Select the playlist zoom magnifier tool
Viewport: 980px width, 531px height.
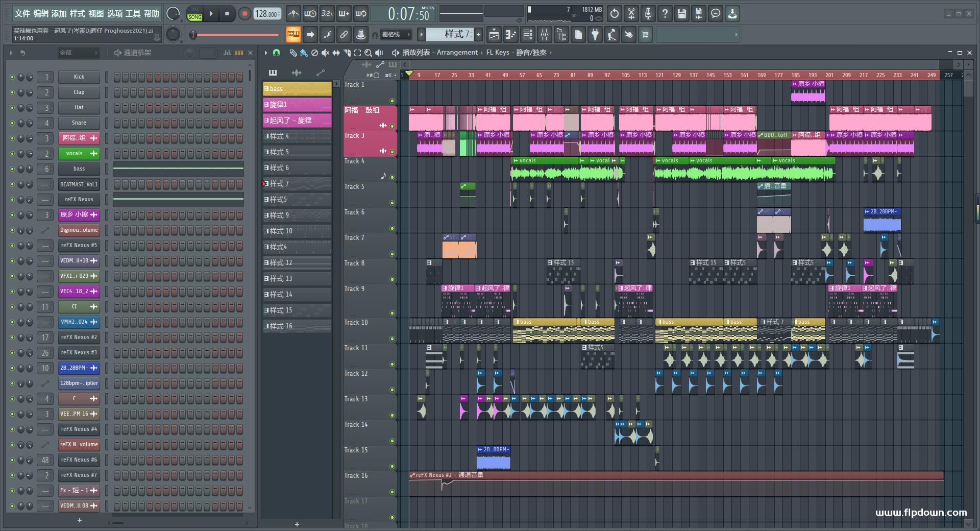click(x=368, y=53)
